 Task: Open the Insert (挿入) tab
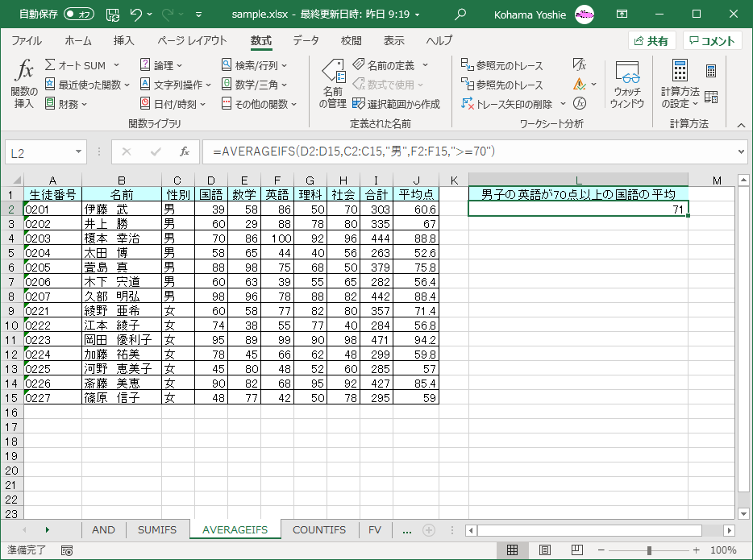click(x=124, y=41)
